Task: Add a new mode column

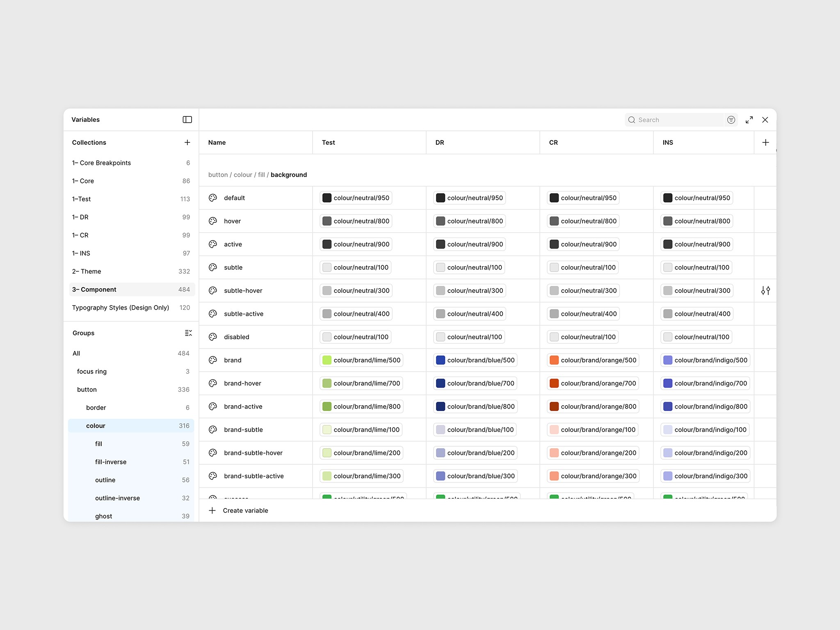Action: click(x=765, y=142)
